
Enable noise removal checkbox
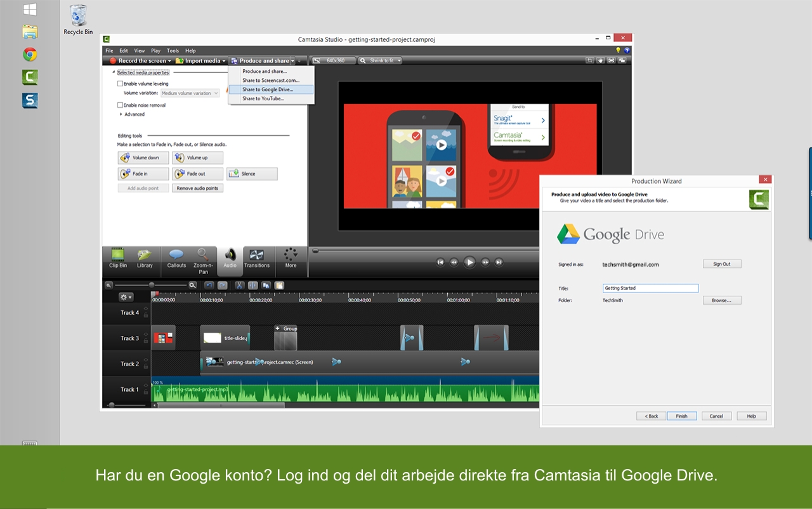(x=120, y=105)
